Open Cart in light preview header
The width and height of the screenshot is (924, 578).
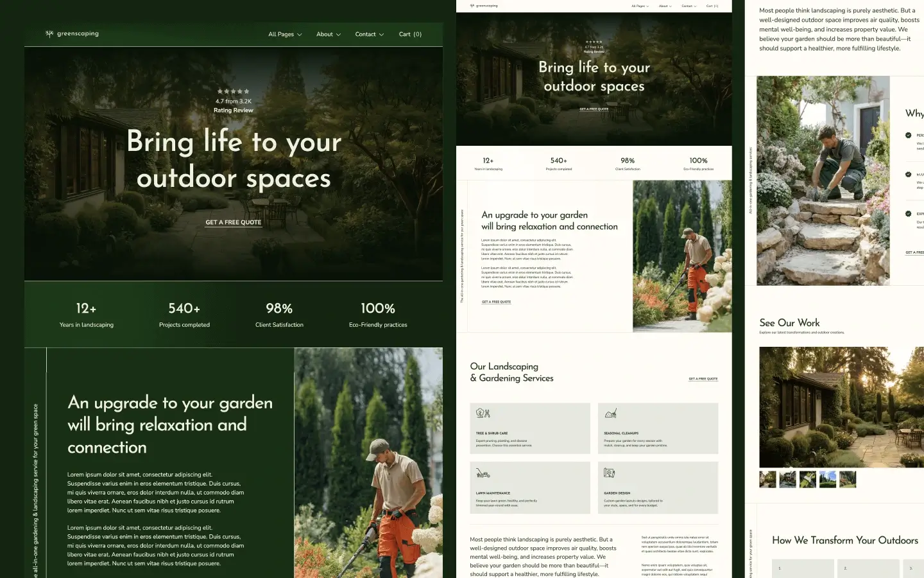[x=712, y=6]
